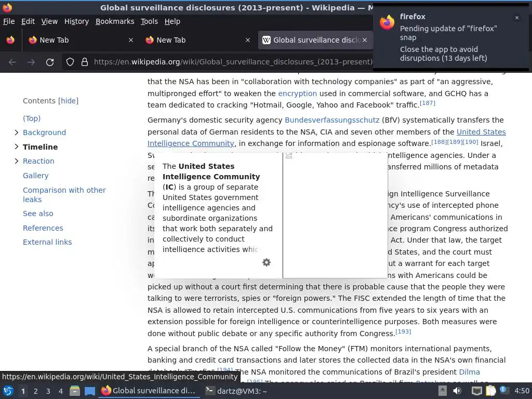Image resolution: width=532 pixels, height=399 pixels.
Task: Open citation [189] reference
Action: (455, 141)
